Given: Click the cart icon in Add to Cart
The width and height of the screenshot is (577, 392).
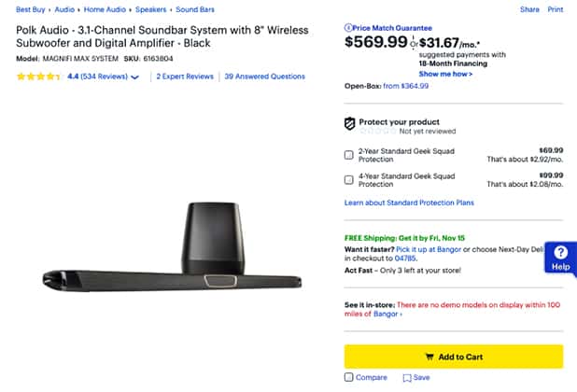Looking at the screenshot, I should click(x=429, y=357).
